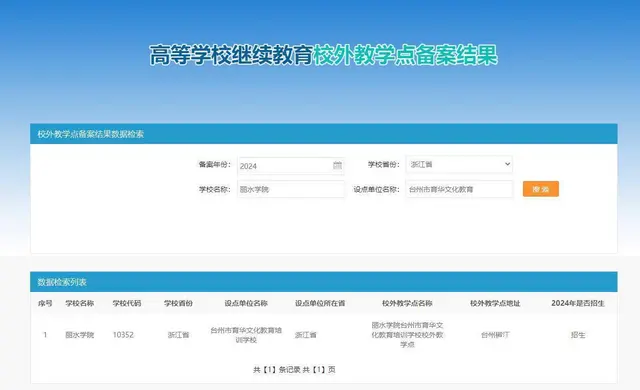Select the 台州市育华文化教育培训学校 cell

tap(246, 335)
